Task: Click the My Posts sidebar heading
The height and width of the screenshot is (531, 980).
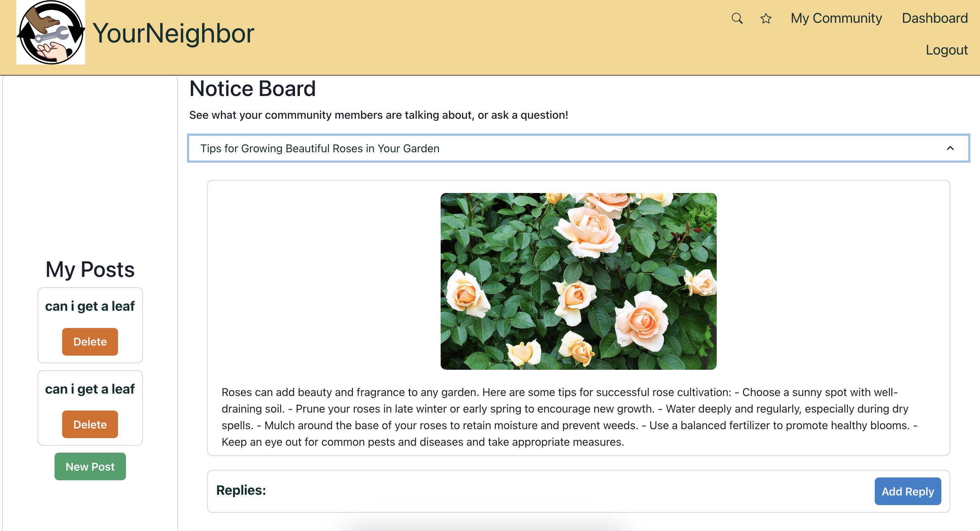Action: coord(90,270)
